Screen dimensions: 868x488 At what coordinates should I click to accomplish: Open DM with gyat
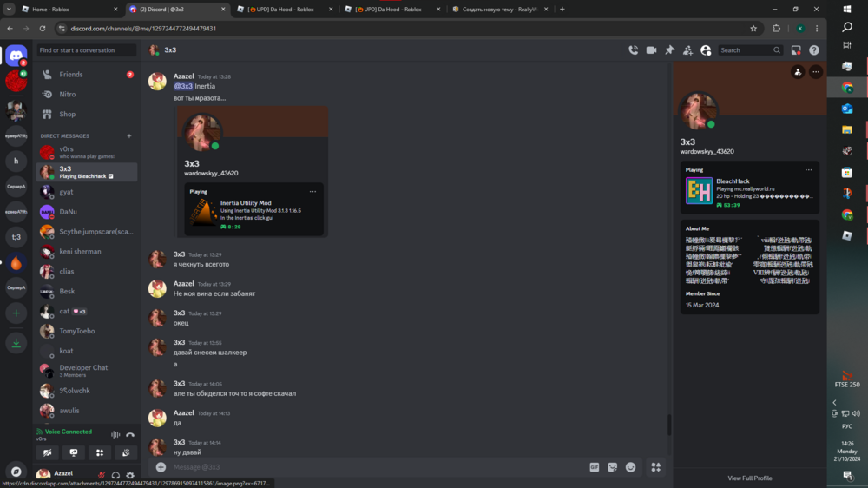point(87,192)
